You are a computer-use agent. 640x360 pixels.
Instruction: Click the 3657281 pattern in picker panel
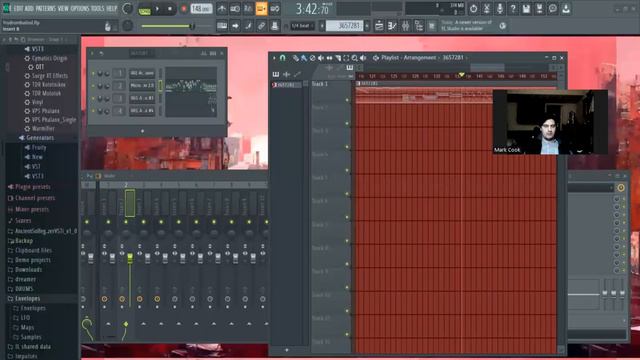point(286,85)
